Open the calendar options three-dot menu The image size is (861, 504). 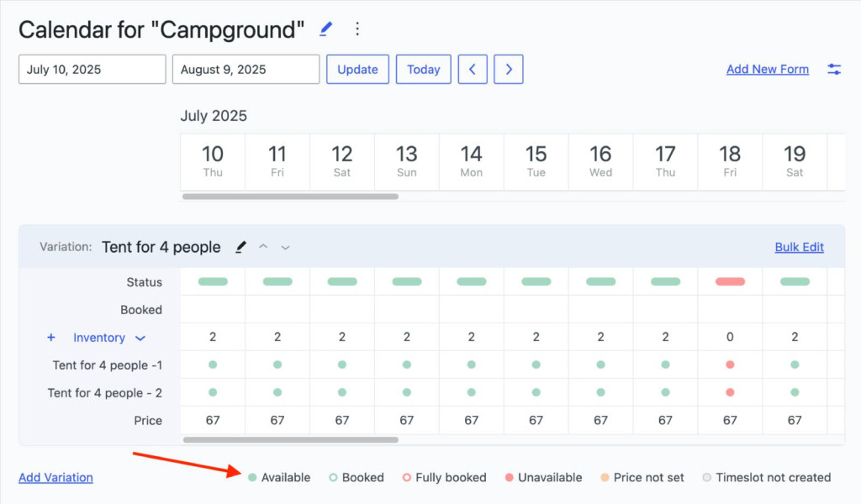click(x=357, y=28)
